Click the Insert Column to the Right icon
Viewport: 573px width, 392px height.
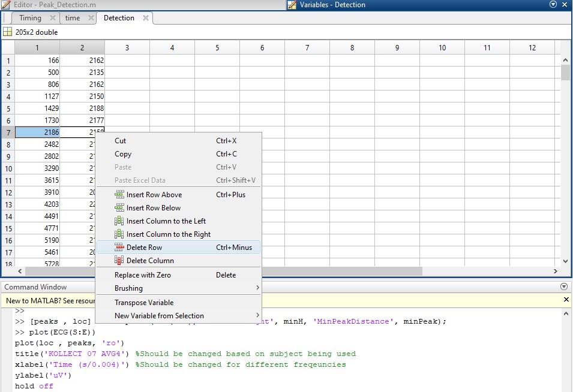(119, 234)
